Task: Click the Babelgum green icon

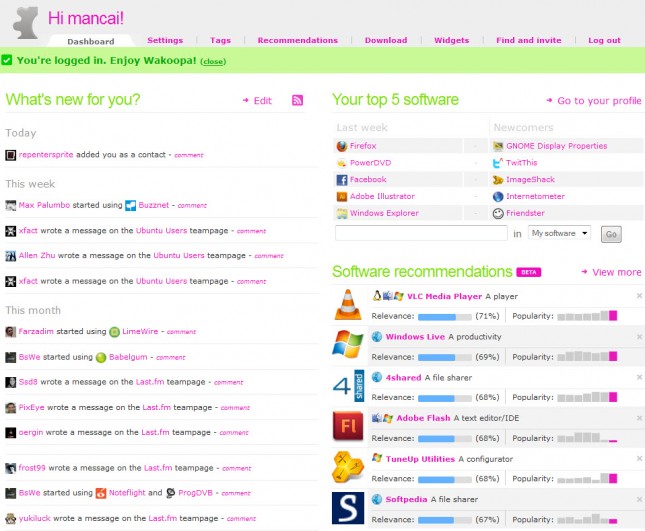Action: (101, 357)
